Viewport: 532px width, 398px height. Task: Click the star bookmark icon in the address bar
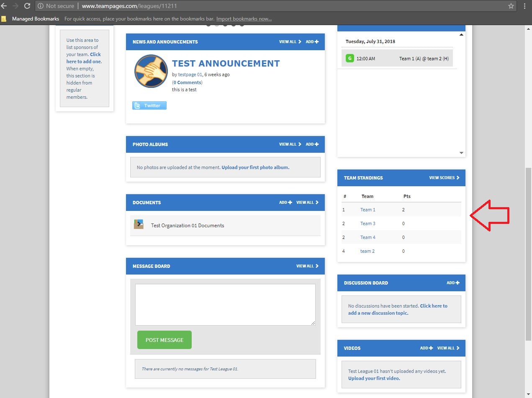click(x=510, y=6)
